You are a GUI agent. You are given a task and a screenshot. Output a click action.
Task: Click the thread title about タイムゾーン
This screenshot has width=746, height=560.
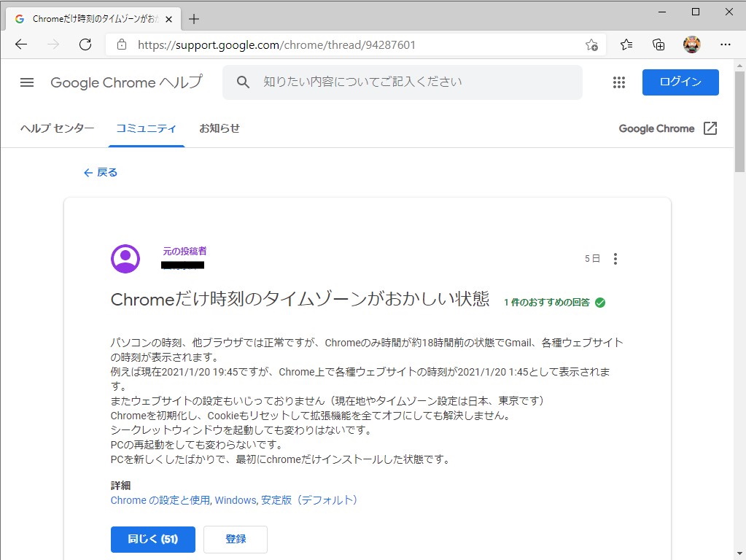(300, 299)
